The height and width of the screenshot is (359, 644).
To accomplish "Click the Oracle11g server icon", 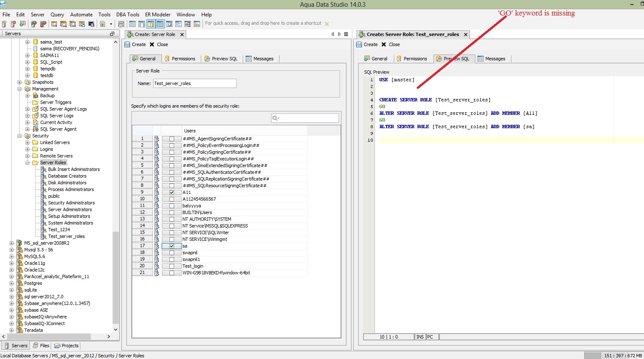I will tap(19, 263).
